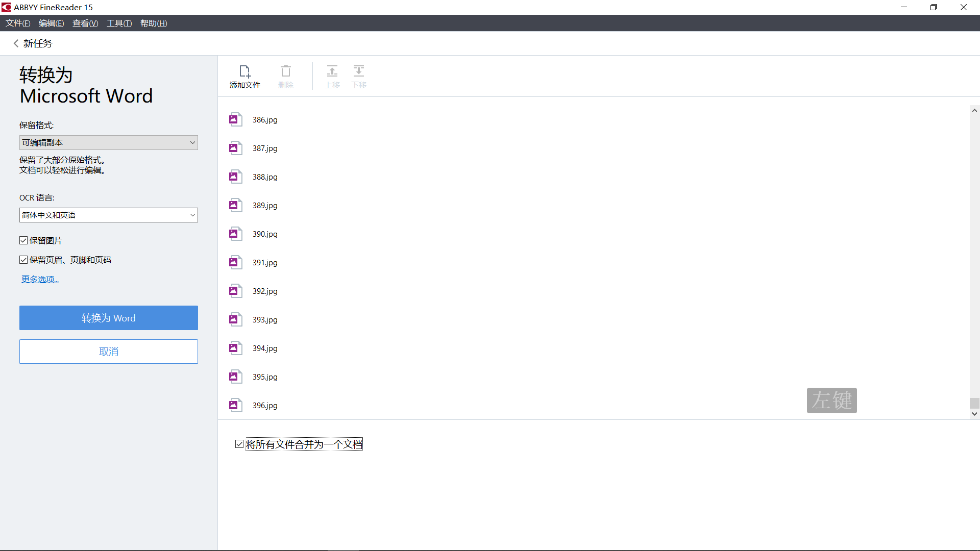The height and width of the screenshot is (551, 980).
Task: Click the image icon for 387.jpg
Action: (235, 148)
